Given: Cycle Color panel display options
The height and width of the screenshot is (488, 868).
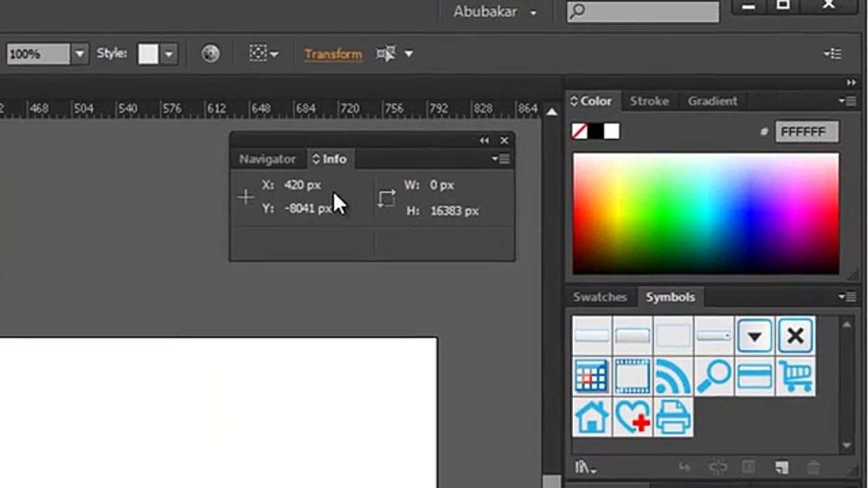Looking at the screenshot, I should [574, 101].
